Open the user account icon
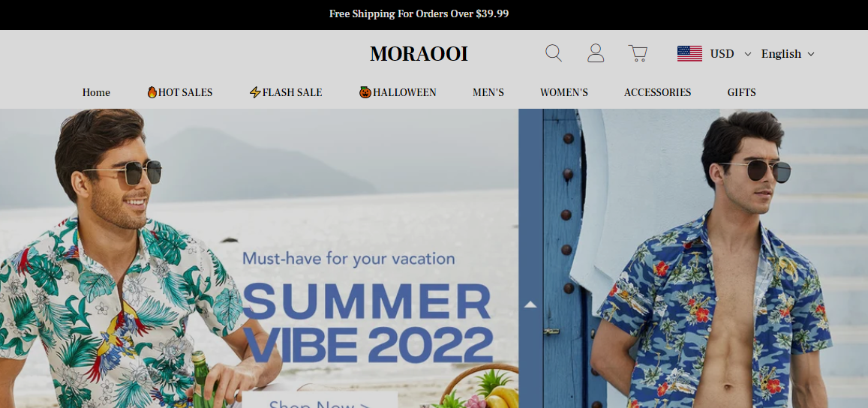Screen dimensions: 868x408 596,53
